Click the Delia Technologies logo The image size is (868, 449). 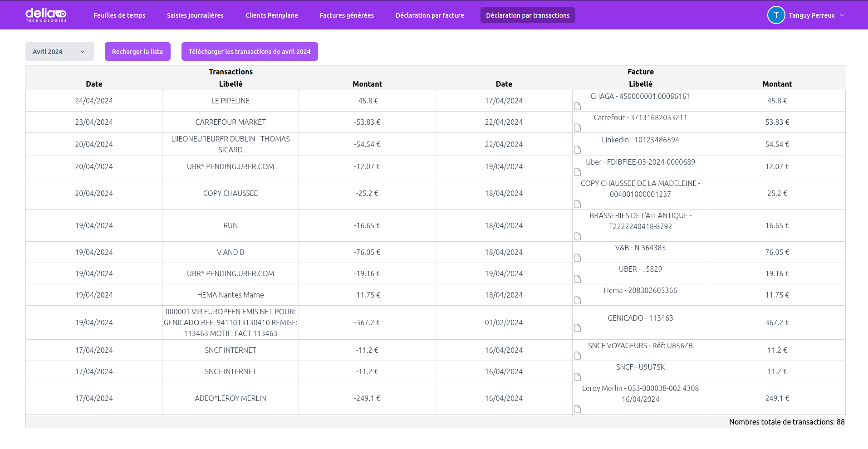(46, 15)
